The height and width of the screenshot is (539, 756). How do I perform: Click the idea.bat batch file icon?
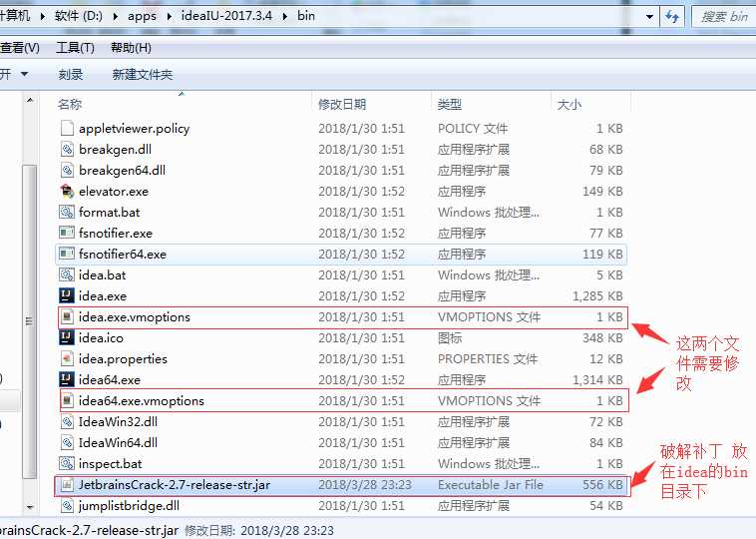(67, 275)
